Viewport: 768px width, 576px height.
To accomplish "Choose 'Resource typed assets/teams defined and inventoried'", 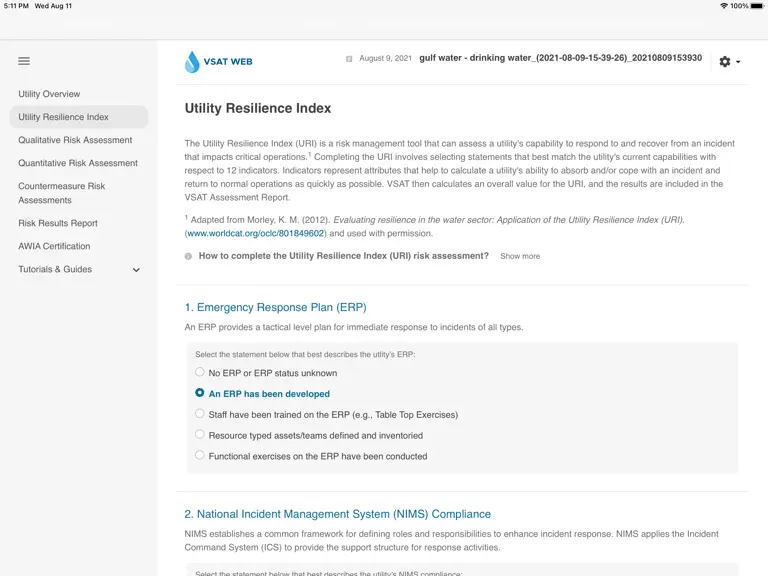I will (x=199, y=434).
